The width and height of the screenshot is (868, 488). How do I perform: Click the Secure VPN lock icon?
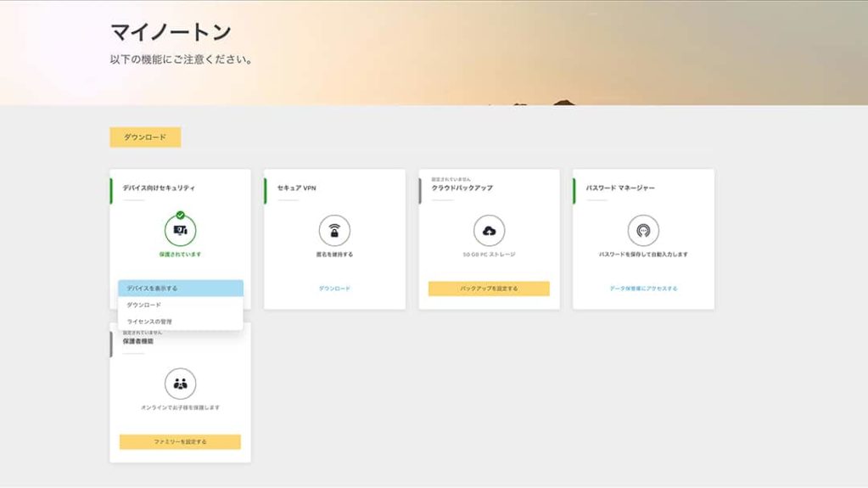(x=334, y=230)
